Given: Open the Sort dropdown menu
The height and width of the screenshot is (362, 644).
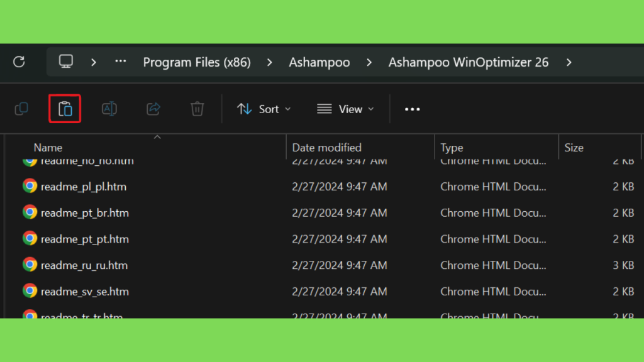Looking at the screenshot, I should coord(264,109).
